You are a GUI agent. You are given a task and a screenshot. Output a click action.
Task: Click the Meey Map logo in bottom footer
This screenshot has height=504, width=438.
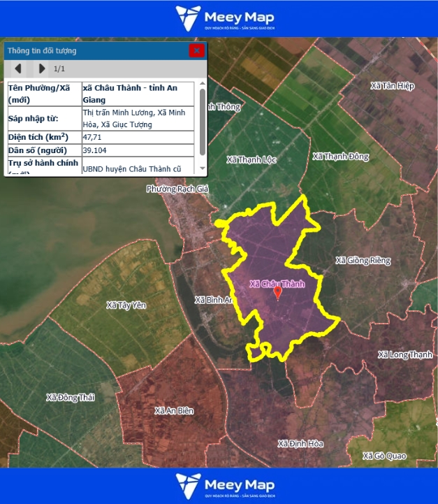click(x=225, y=485)
